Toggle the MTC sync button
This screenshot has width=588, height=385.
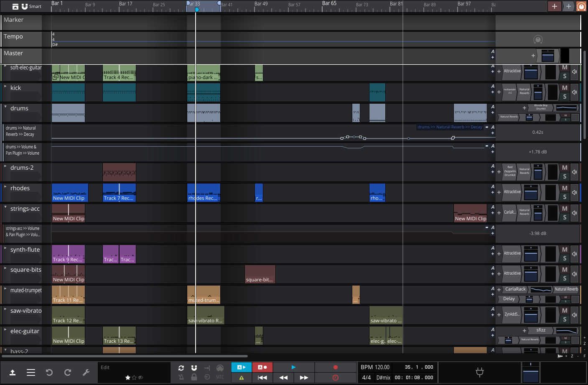pos(220,377)
